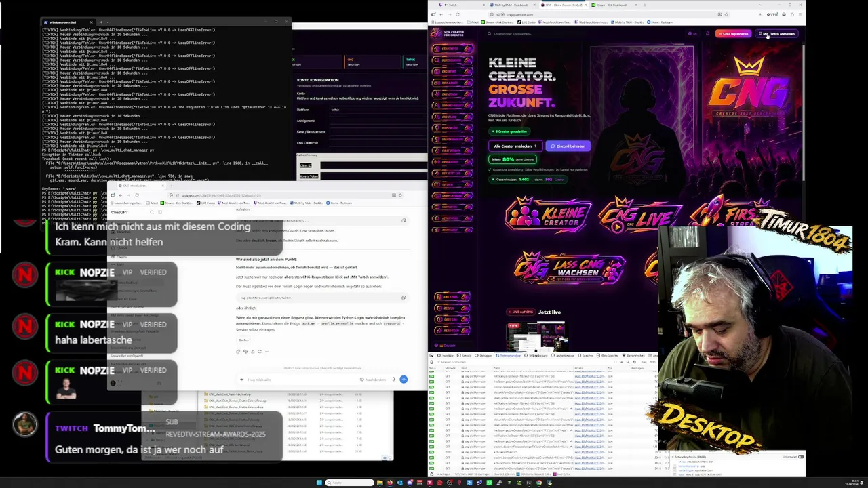Open TUTORIAL in the CNG sidebar
The height and width of the screenshot is (488, 868).
[452, 184]
